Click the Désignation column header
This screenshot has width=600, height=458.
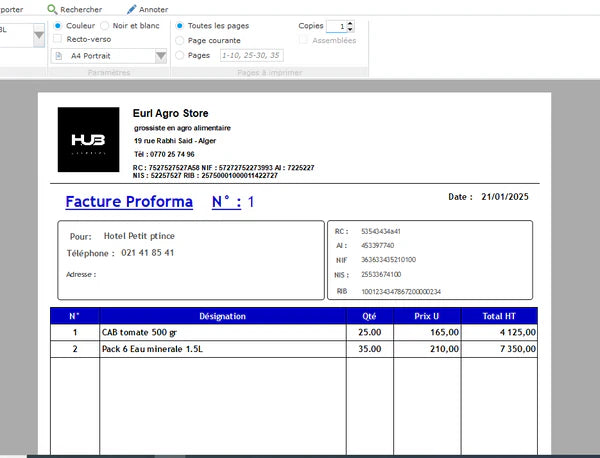pyautogui.click(x=223, y=316)
